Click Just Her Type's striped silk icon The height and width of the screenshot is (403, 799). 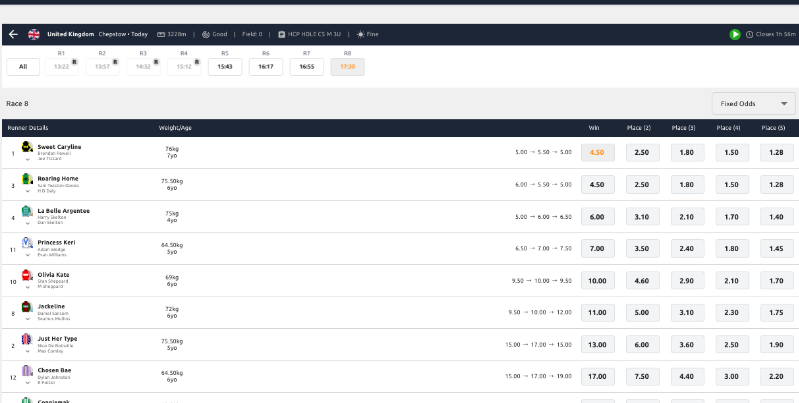click(x=27, y=341)
